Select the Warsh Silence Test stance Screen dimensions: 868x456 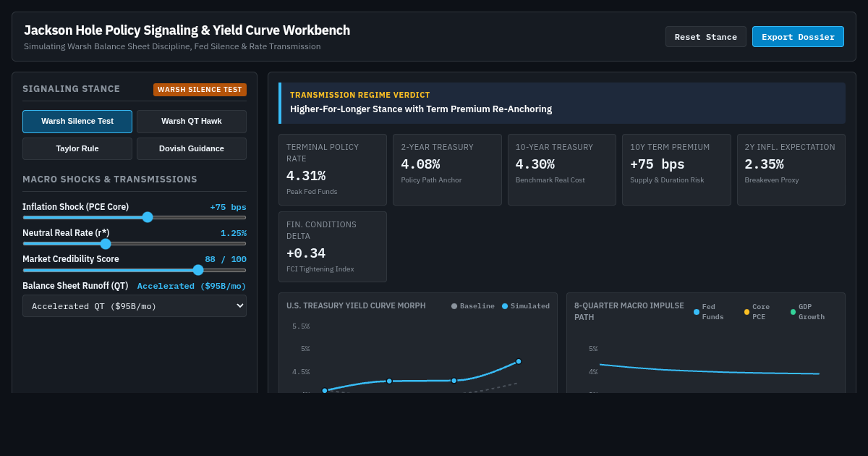click(x=77, y=122)
